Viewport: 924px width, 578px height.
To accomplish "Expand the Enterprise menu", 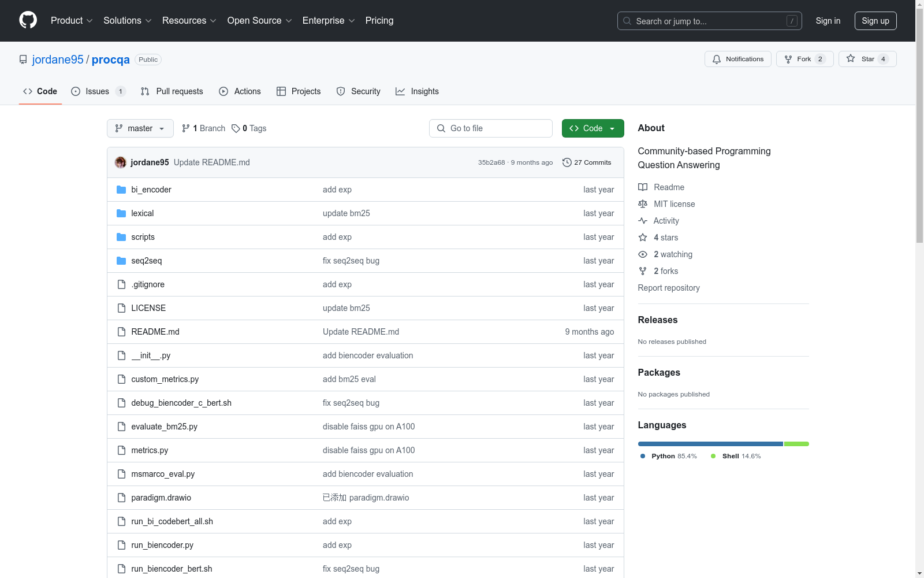I will point(329,20).
